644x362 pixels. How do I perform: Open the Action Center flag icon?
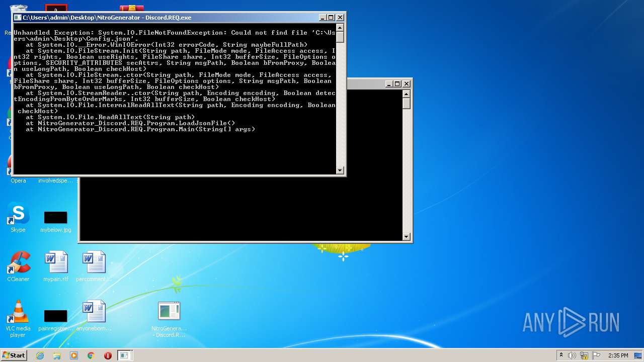pyautogui.click(x=596, y=355)
